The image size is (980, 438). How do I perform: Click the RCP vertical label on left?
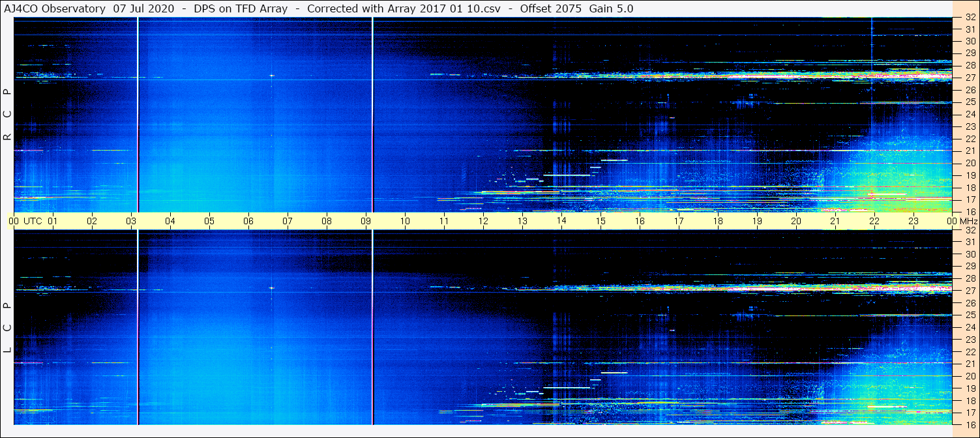pyautogui.click(x=7, y=115)
